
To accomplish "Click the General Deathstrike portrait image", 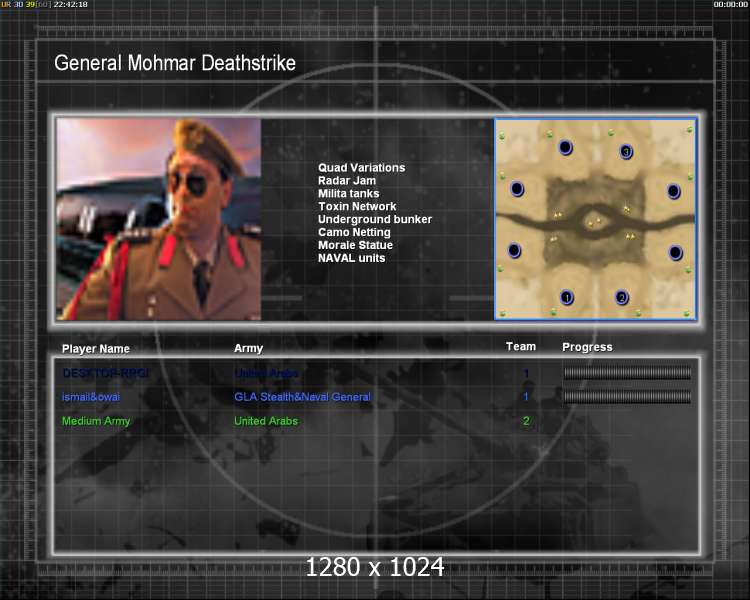I will coord(159,219).
